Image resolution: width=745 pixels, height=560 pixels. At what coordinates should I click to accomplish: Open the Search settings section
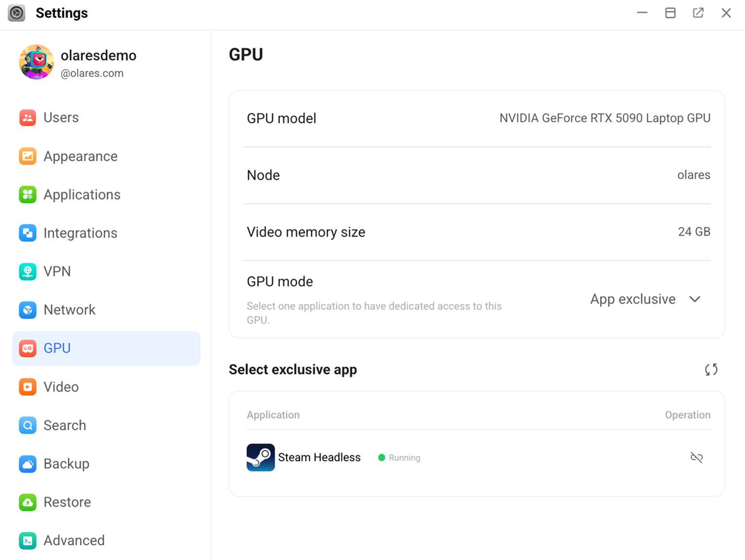[65, 425]
